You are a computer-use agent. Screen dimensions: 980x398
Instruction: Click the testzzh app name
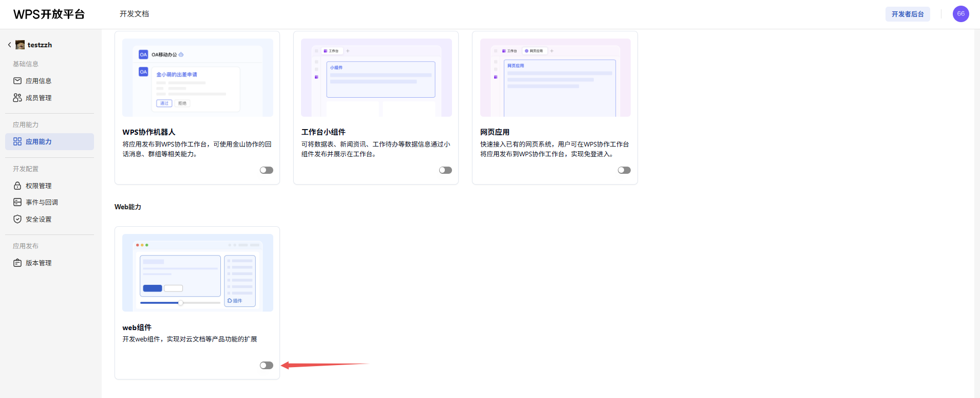coord(40,45)
